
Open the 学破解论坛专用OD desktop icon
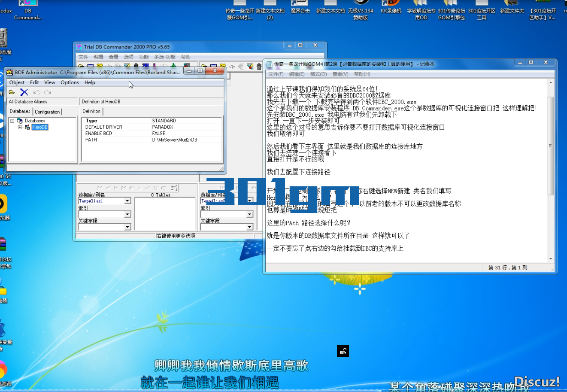tap(421, 10)
